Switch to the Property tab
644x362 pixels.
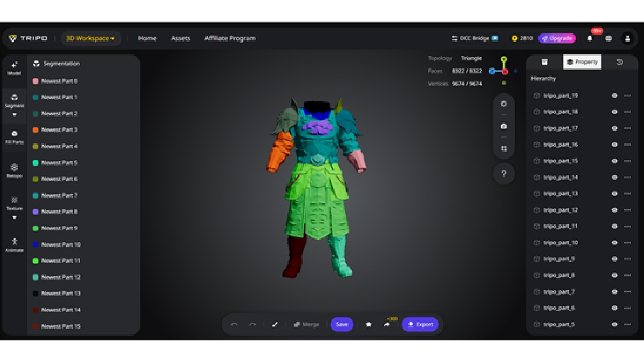582,62
